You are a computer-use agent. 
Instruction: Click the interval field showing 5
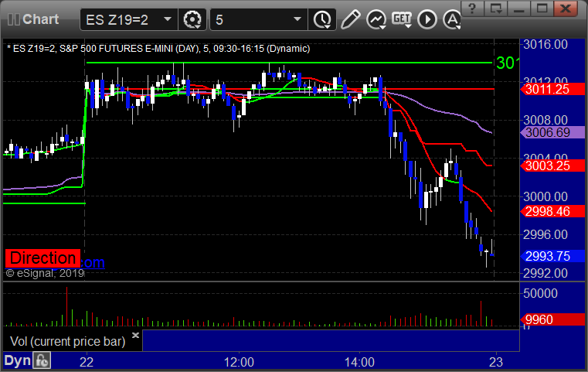pyautogui.click(x=259, y=19)
